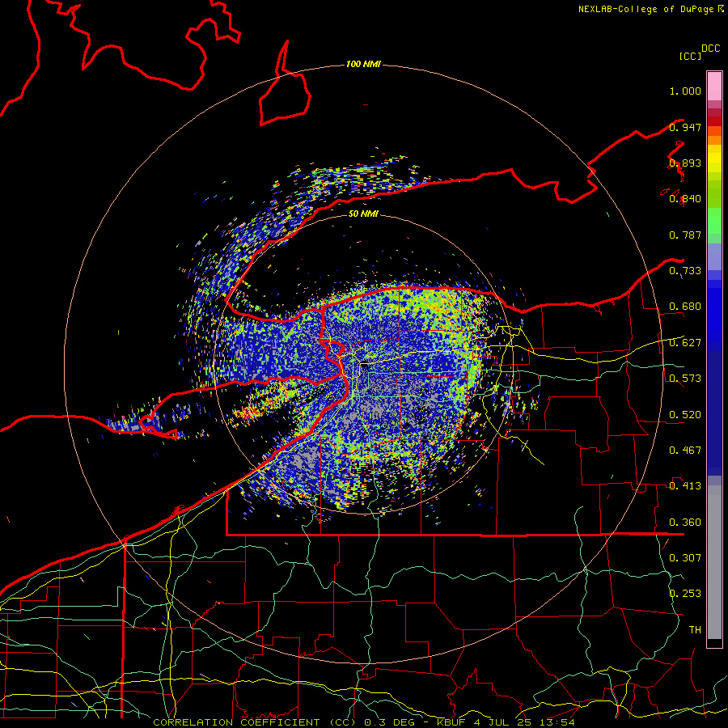Click the 0.680 color scale value
The image size is (728, 728).
(x=685, y=307)
